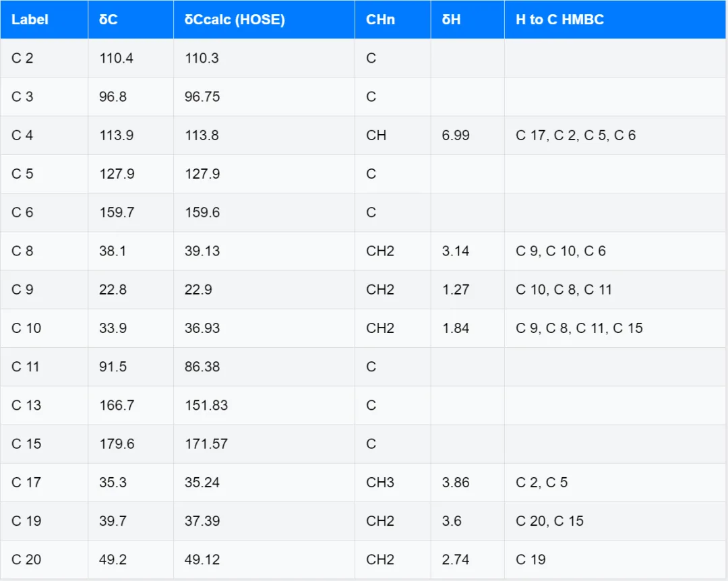Click the calculated shift 151.83
Image resolution: width=728 pixels, height=581 pixels.
pyautogui.click(x=206, y=405)
